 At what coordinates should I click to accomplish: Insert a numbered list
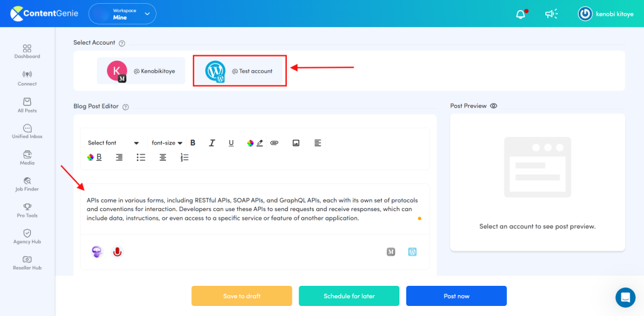pyautogui.click(x=185, y=157)
